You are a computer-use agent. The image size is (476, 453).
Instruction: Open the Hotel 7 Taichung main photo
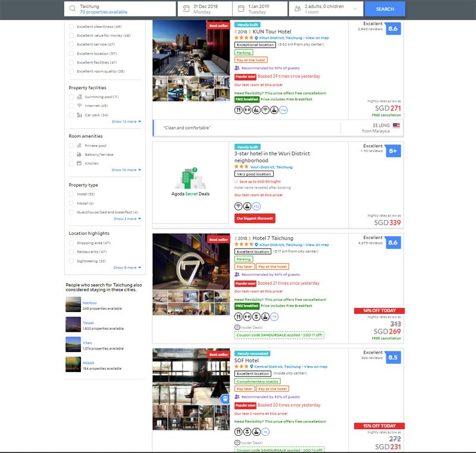(x=191, y=262)
